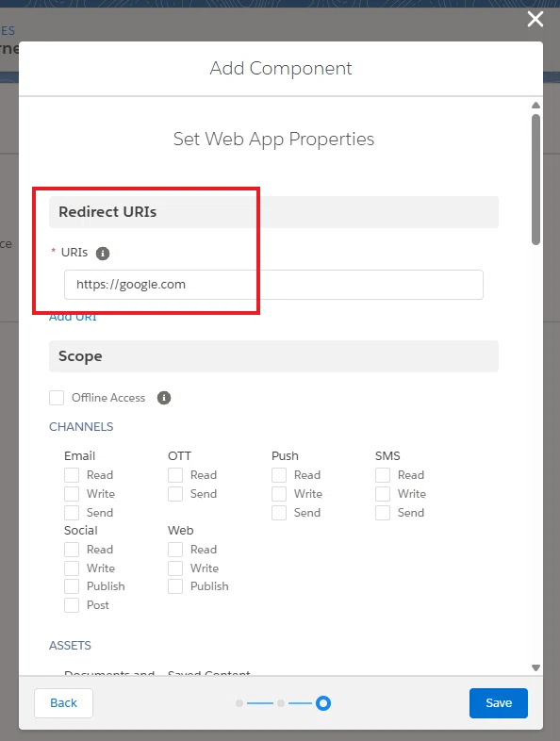560x741 pixels.
Task: Click the first step progress dot
Action: (x=239, y=703)
